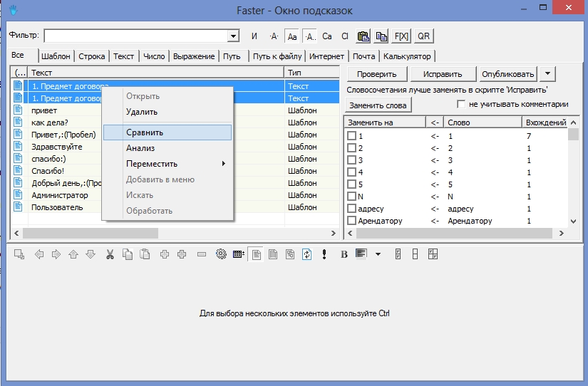The image size is (588, 386).
Task: Check the box for word 'Арендатору'
Action: 352,221
